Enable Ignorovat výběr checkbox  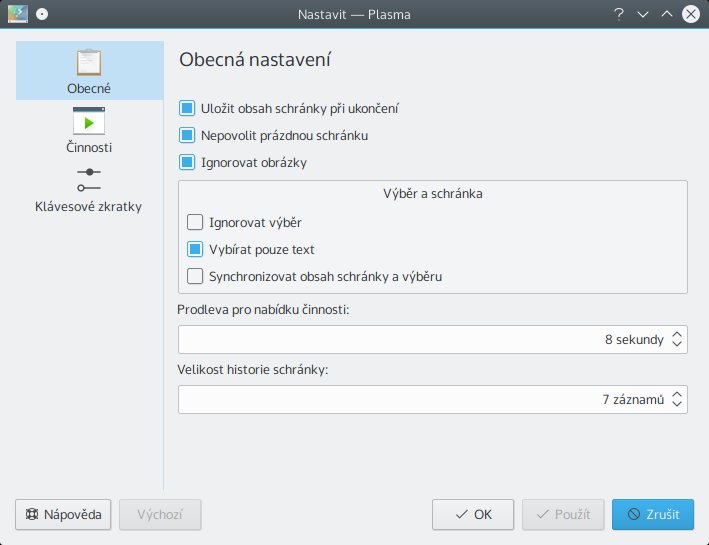pos(195,222)
